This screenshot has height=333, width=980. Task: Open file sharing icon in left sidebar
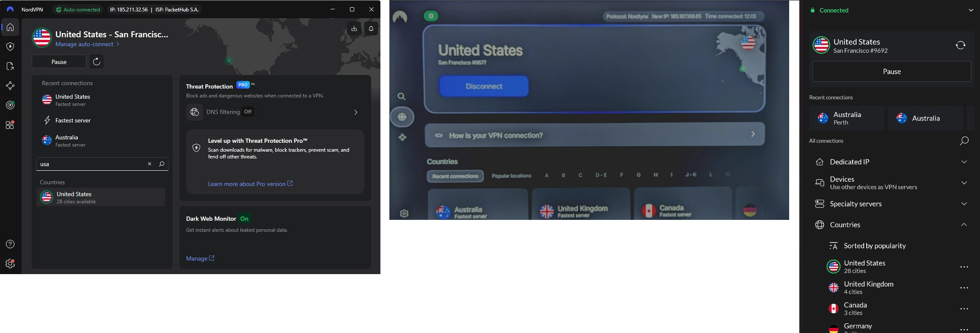click(10, 66)
